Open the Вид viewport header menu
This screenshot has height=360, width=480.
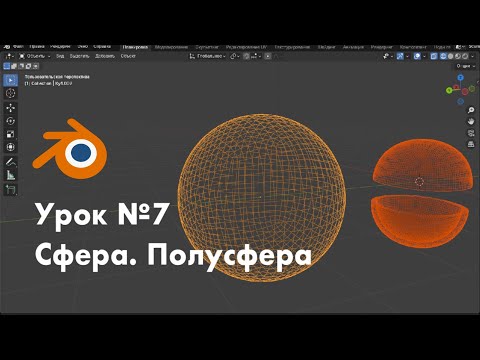click(60, 56)
